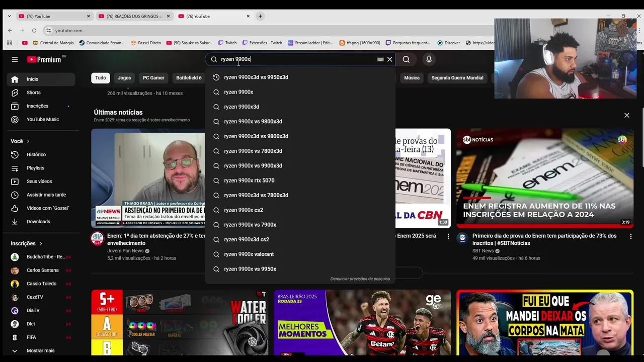The height and width of the screenshot is (362, 644).
Task: Clear the search text with X
Action: pyautogui.click(x=389, y=59)
